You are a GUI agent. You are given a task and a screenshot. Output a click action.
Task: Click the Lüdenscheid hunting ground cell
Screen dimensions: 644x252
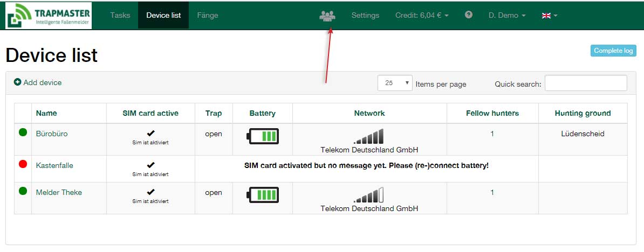pyautogui.click(x=583, y=134)
